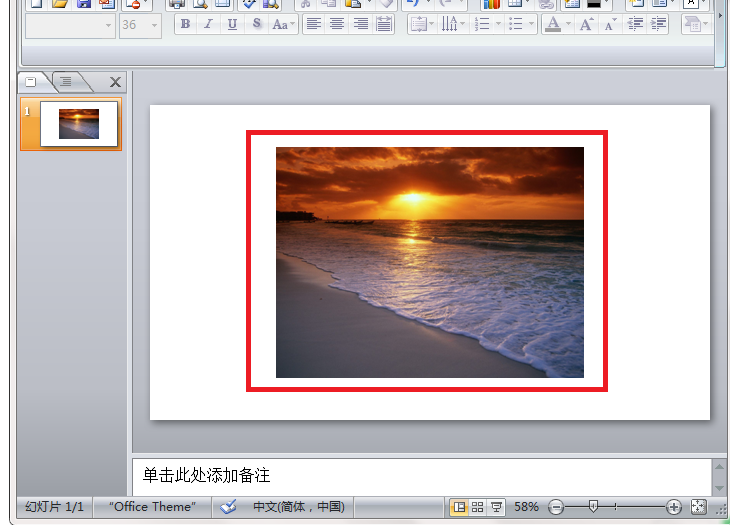Decrease the list indent level
730x525 pixels.
pos(635,24)
